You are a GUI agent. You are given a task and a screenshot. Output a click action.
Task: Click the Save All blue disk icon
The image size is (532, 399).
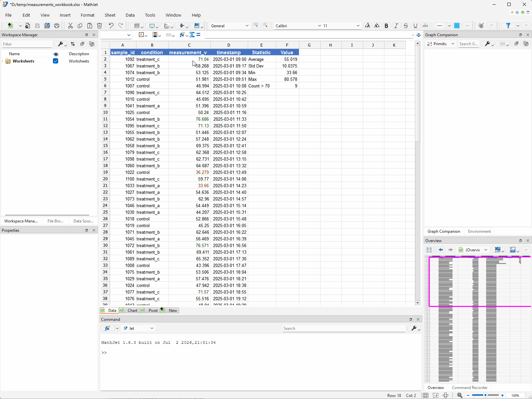tap(47, 26)
